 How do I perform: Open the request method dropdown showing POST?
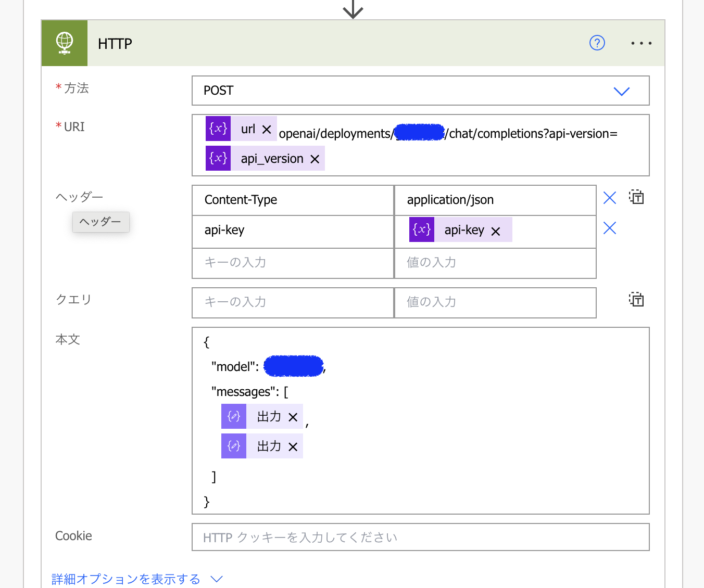[621, 91]
